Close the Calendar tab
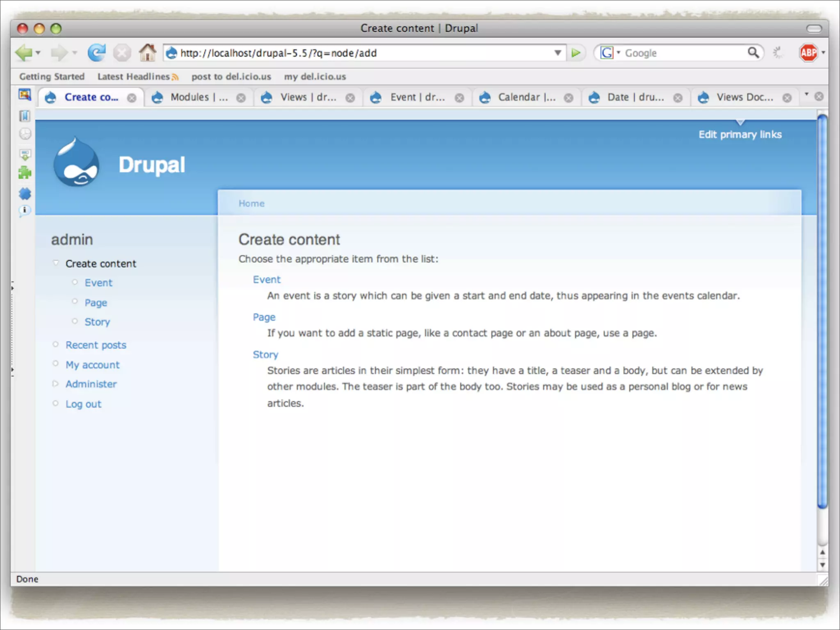840x630 pixels. coord(568,98)
